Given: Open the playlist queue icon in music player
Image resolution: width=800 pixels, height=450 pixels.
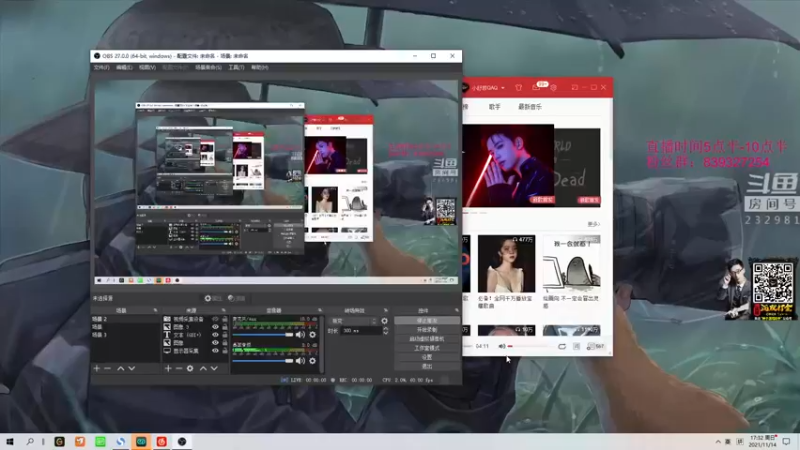Looking at the screenshot, I should pyautogui.click(x=595, y=346).
